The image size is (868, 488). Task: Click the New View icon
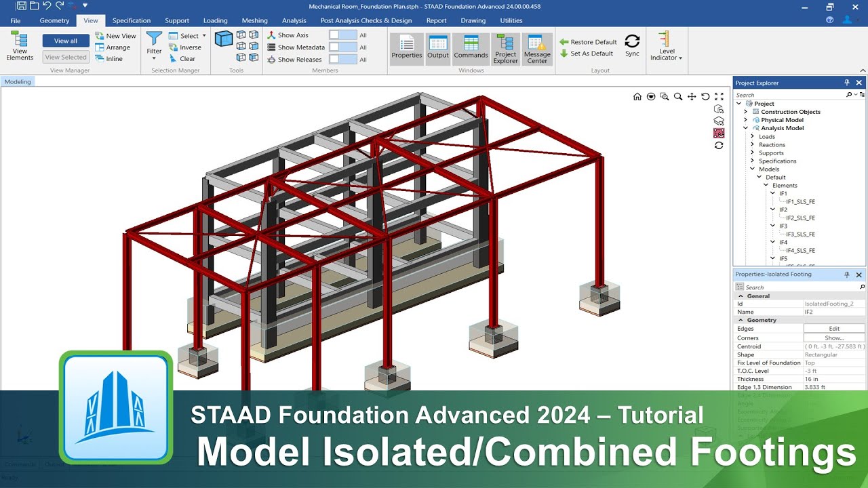pos(100,36)
